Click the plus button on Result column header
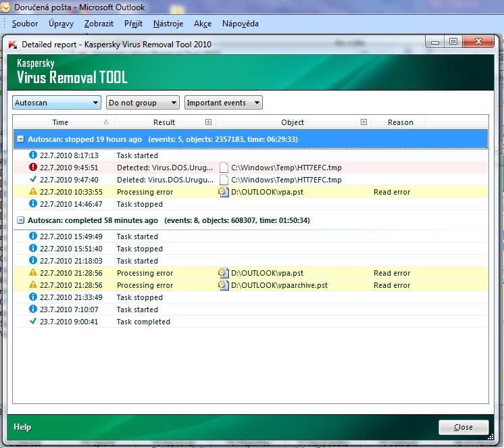 [208, 122]
